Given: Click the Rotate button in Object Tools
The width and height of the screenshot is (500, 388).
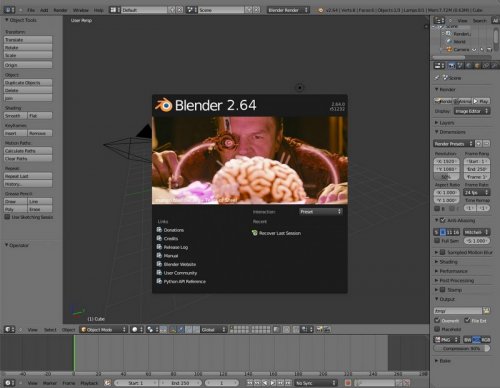Looking at the screenshot, I should (28, 47).
